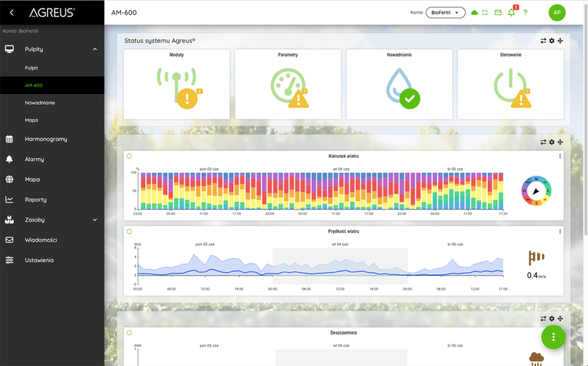Click swap arrows icon in Status systemu panel
The width and height of the screenshot is (588, 366).
[x=543, y=41]
